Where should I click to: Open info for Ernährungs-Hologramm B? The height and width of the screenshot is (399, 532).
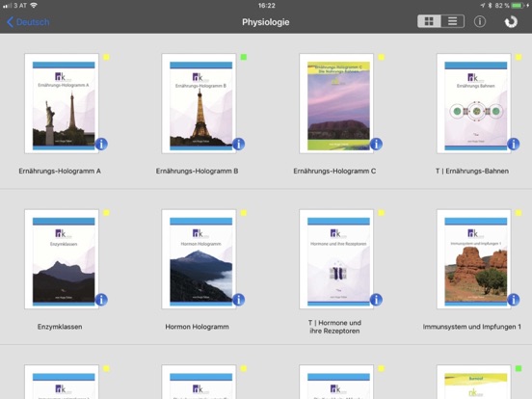[x=239, y=144]
